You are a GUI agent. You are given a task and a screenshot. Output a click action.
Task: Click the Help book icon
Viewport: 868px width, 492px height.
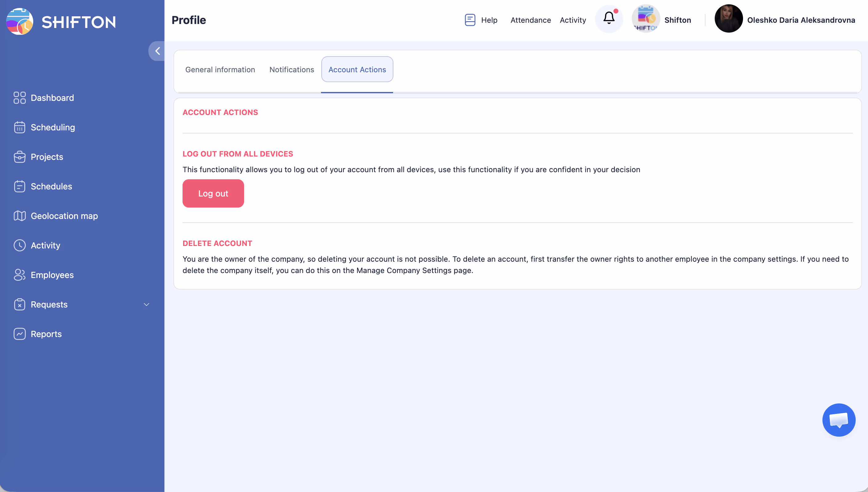470,20
